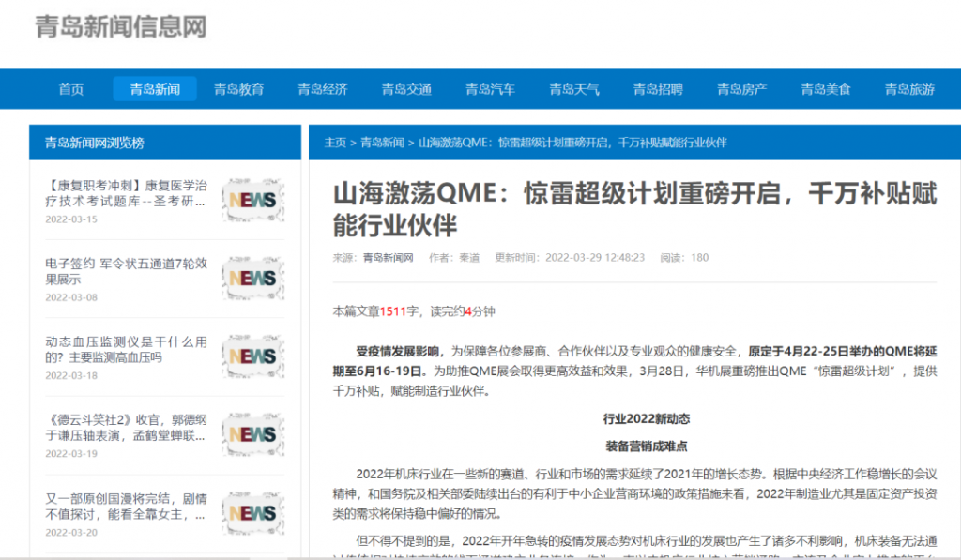The width and height of the screenshot is (961, 560).
Task: Click 青岛新闻 in the breadcrumb
Action: coord(383,143)
